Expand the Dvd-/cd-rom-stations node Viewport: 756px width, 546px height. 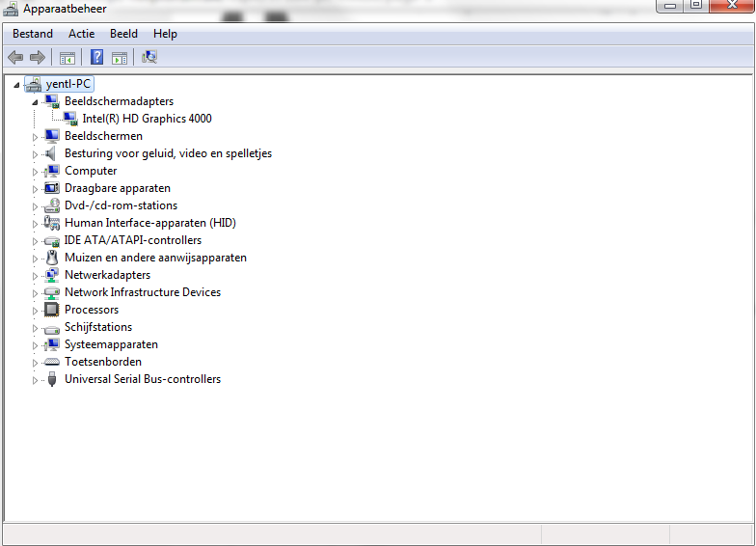(35, 206)
